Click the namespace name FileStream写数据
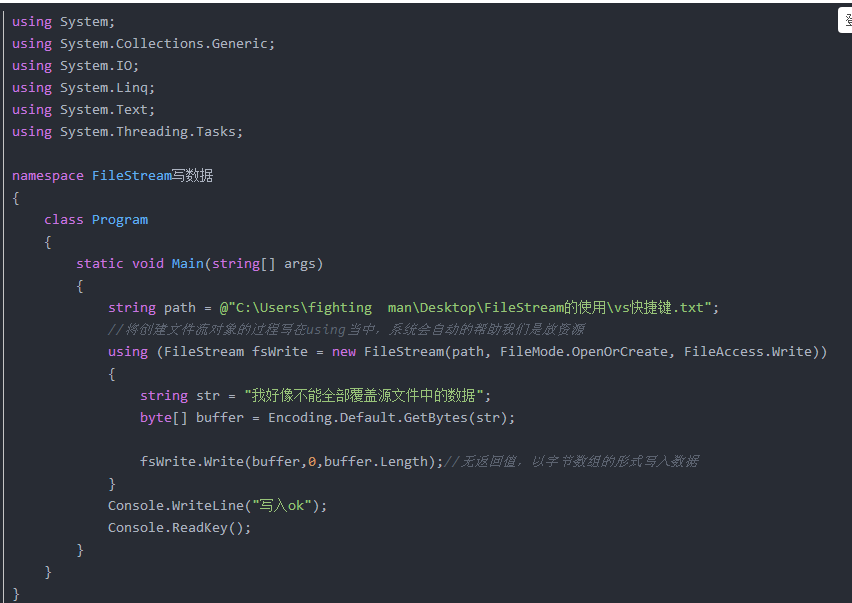The height and width of the screenshot is (603, 852). (x=152, y=175)
